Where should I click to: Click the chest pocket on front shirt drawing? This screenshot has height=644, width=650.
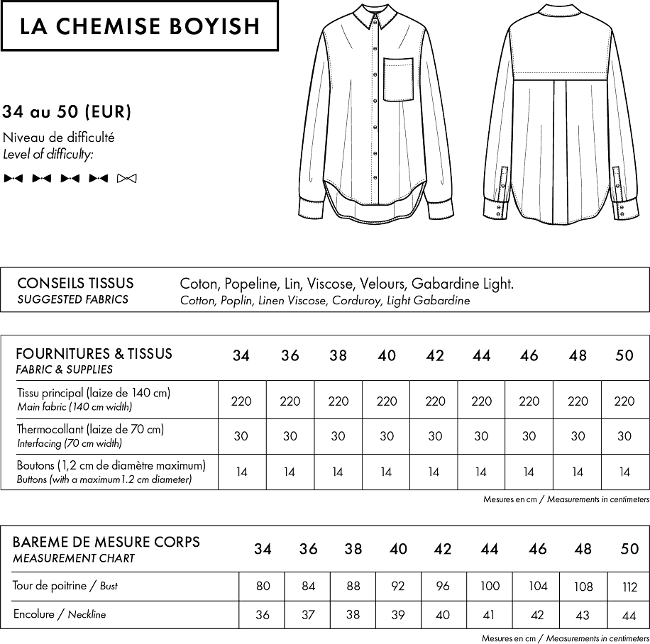click(x=400, y=79)
